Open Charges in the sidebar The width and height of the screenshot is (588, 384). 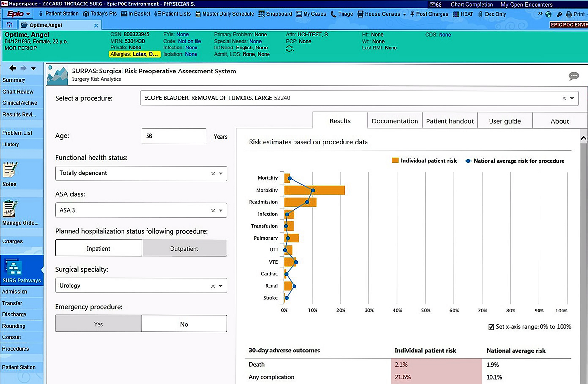[22, 241]
